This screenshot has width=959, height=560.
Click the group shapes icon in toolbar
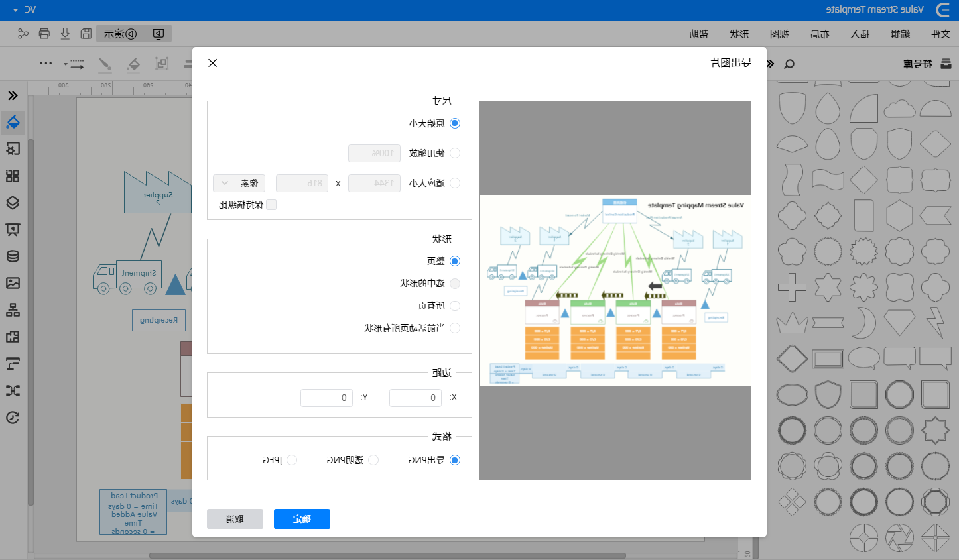pyautogui.click(x=162, y=64)
